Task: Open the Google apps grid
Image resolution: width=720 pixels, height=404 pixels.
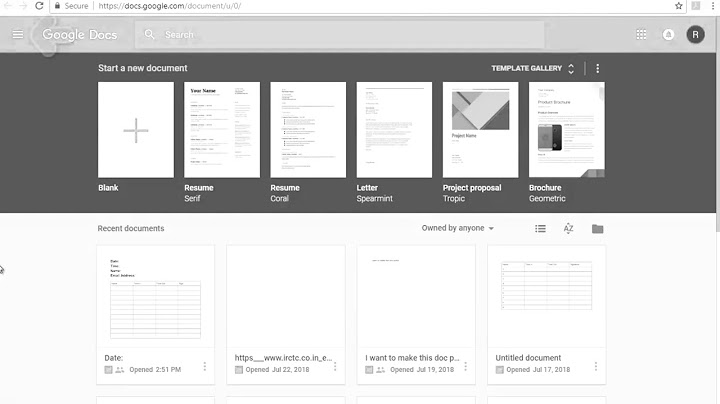Action: tap(641, 34)
